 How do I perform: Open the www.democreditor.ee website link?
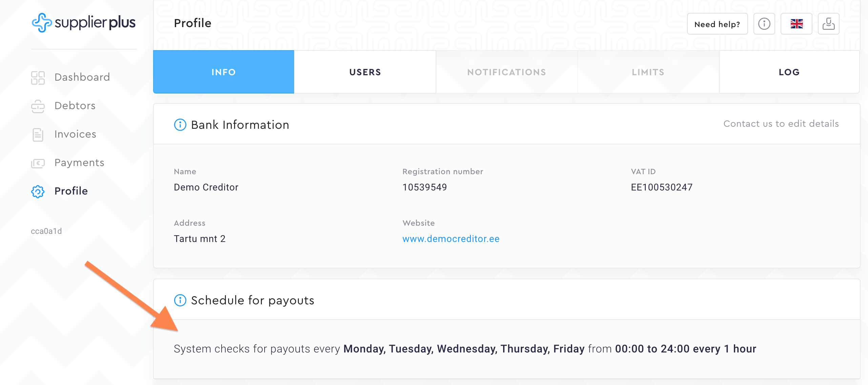(451, 239)
